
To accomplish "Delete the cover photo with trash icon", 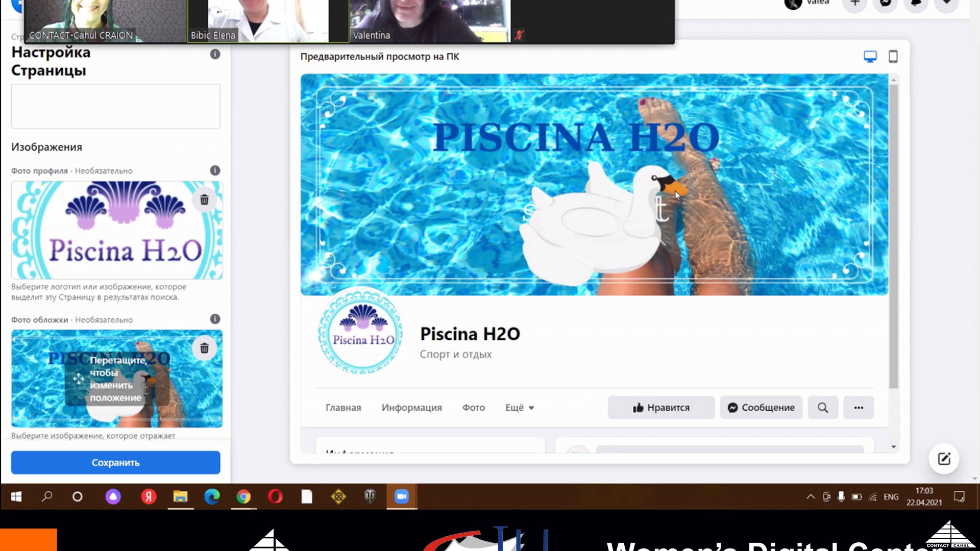I will [204, 348].
